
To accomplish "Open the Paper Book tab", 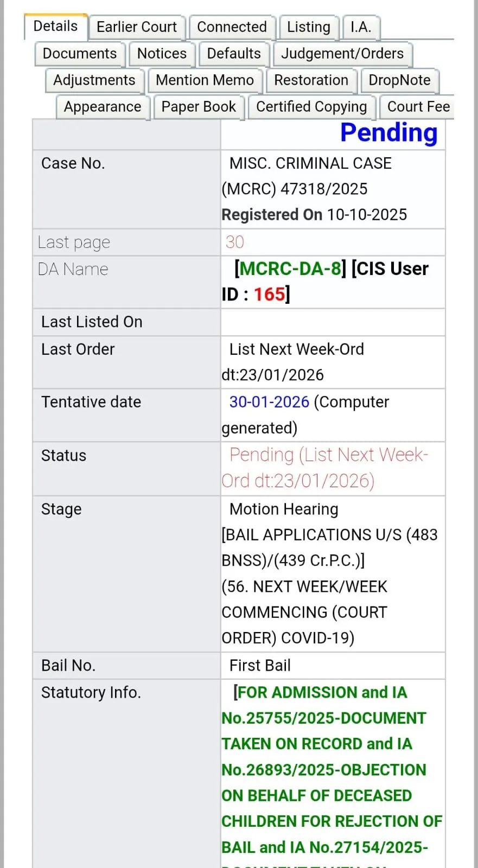I will 199,107.
